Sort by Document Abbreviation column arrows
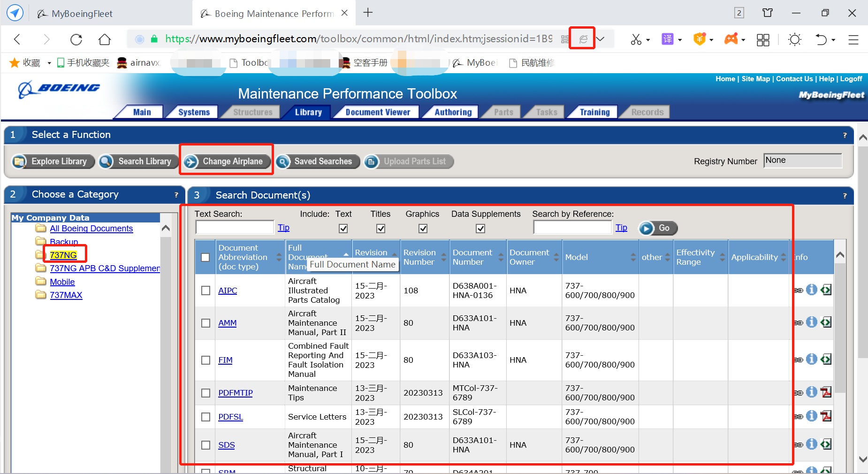The height and width of the screenshot is (474, 868). pyautogui.click(x=279, y=257)
